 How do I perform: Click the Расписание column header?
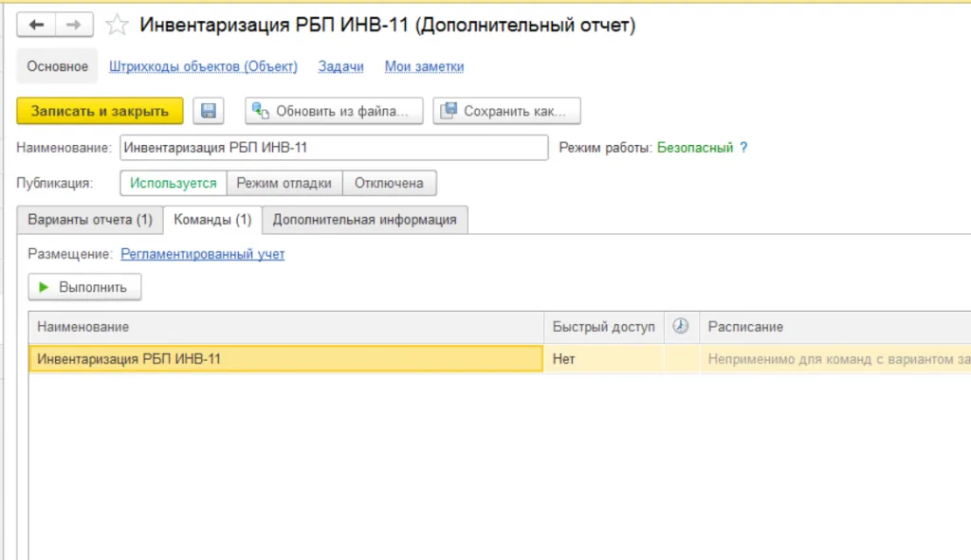tap(835, 326)
